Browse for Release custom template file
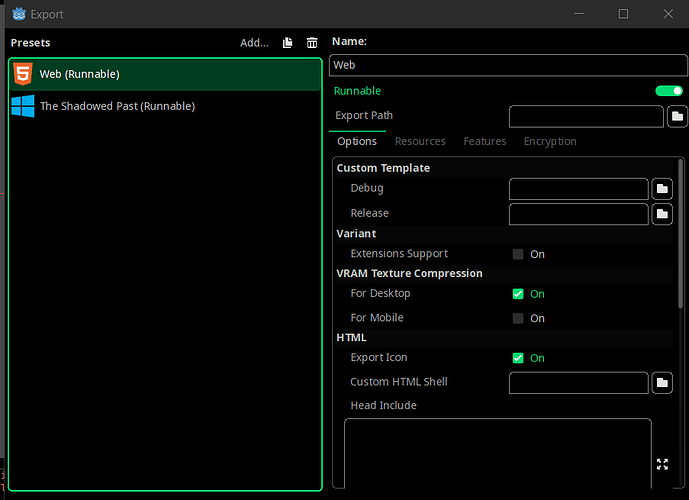Screen dimensions: 689x500 pos(662,214)
